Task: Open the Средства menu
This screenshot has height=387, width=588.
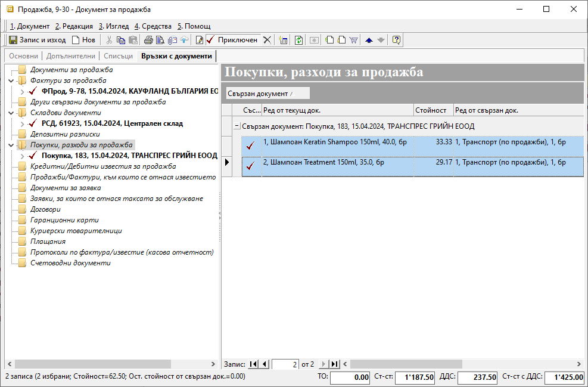Action: pyautogui.click(x=153, y=26)
